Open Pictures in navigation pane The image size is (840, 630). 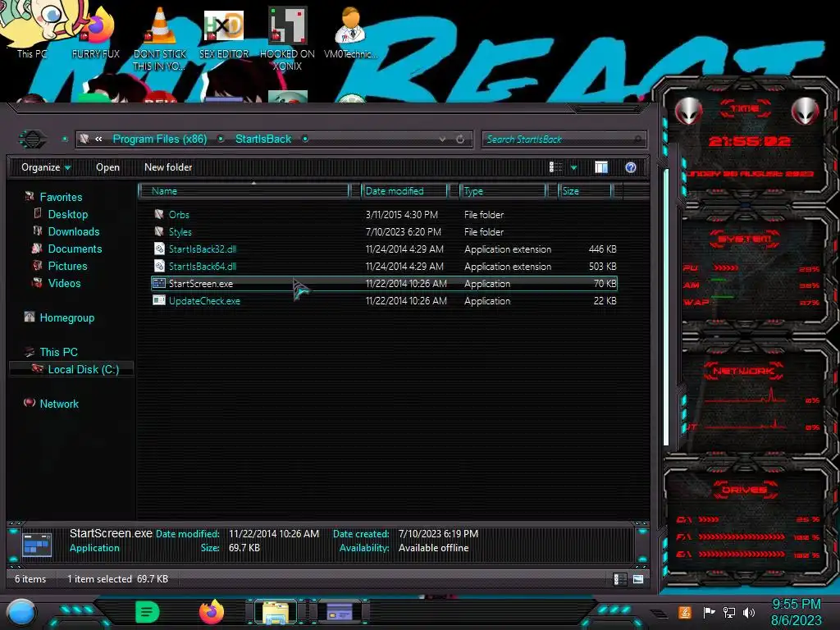click(x=67, y=266)
